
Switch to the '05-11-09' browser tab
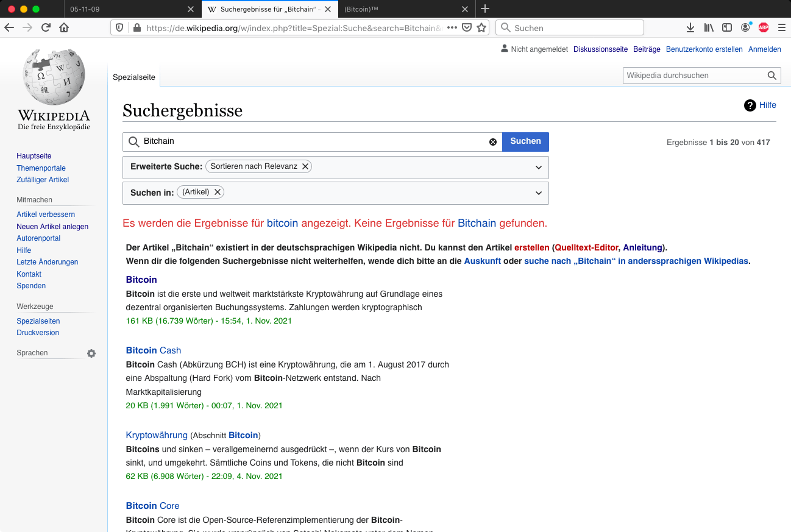[85, 9]
